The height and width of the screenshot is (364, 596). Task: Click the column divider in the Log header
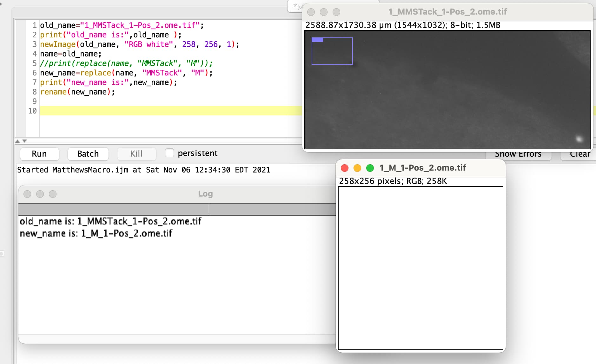point(210,209)
